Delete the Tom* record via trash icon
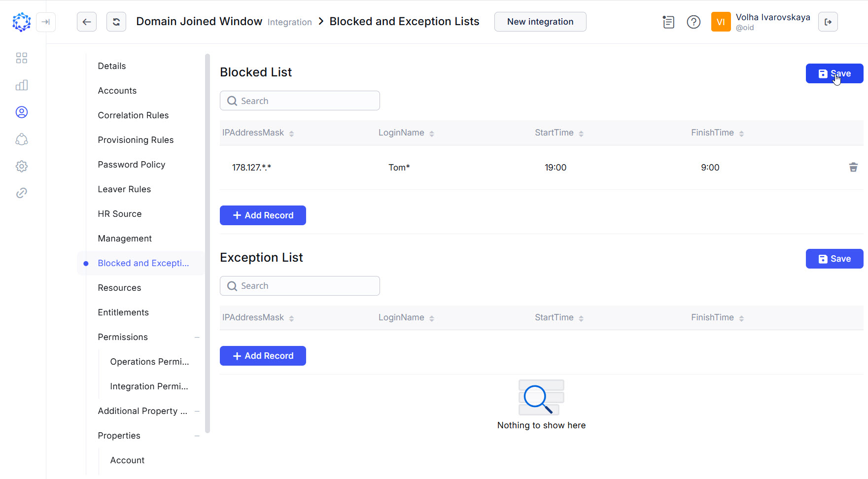The width and height of the screenshot is (868, 479). pyautogui.click(x=854, y=167)
